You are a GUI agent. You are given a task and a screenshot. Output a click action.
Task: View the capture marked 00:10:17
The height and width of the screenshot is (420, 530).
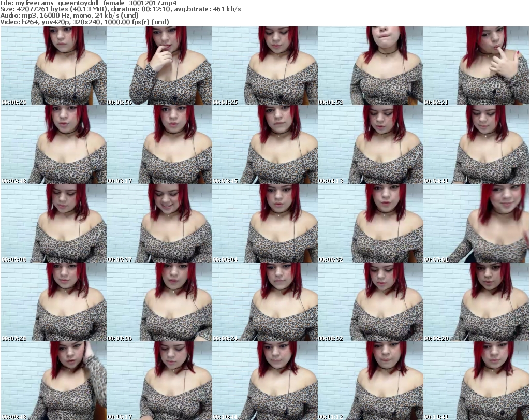point(159,381)
